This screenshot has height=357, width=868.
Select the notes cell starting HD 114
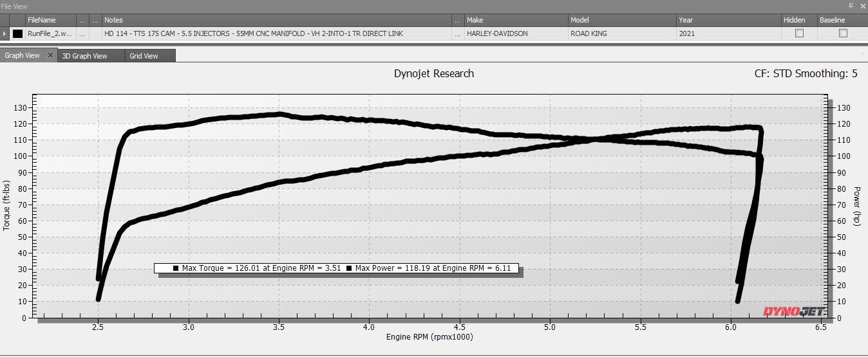pos(277,33)
